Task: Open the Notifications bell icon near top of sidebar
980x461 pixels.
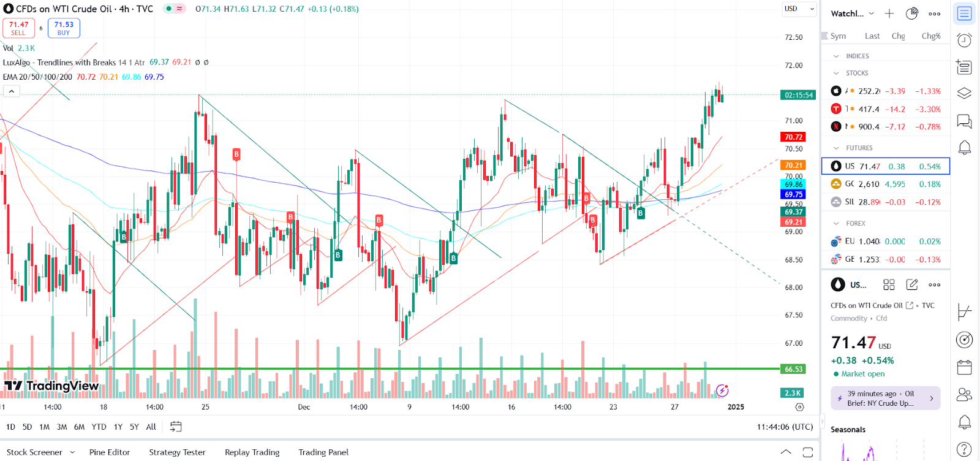Action: coord(964,147)
